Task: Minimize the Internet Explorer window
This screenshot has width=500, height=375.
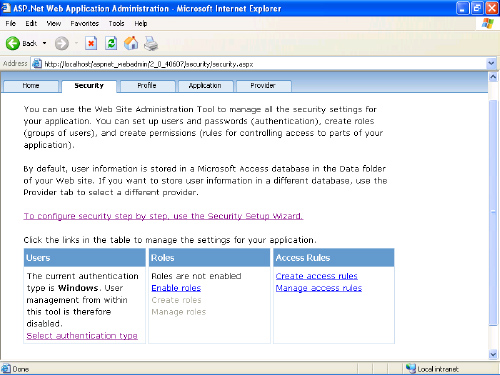Action: [462, 8]
